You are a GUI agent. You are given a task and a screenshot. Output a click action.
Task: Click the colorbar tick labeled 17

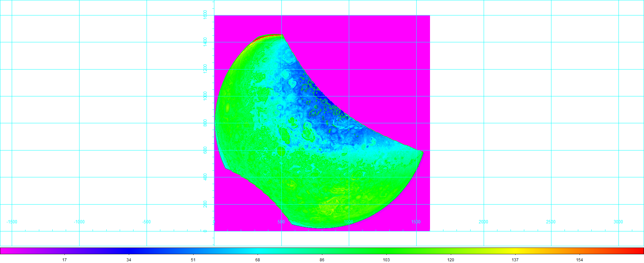click(x=64, y=260)
